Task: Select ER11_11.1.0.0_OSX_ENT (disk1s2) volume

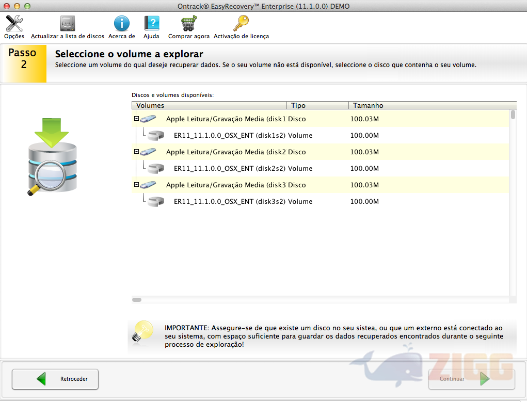Action: point(230,135)
